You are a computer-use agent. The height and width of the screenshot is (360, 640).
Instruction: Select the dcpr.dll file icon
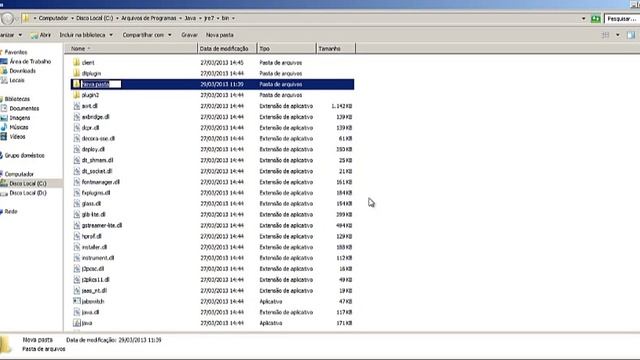pos(76,128)
